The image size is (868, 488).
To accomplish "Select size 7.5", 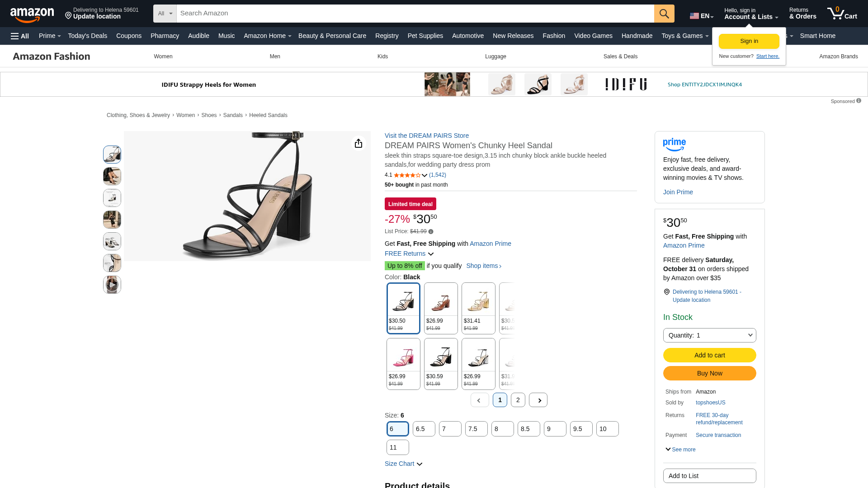I will 476,429.
